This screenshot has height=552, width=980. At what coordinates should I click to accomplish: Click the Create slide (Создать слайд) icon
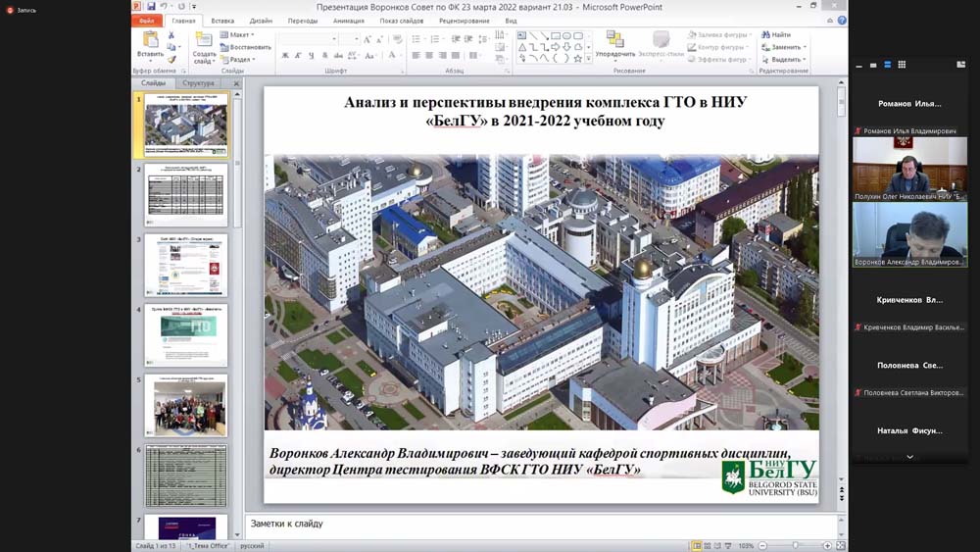pyautogui.click(x=204, y=40)
